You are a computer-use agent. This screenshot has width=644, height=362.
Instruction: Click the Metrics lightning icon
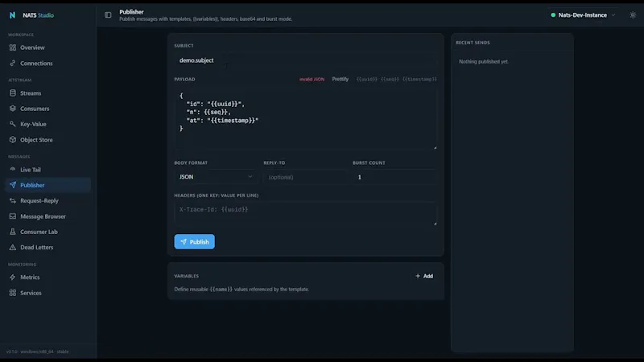pyautogui.click(x=13, y=278)
